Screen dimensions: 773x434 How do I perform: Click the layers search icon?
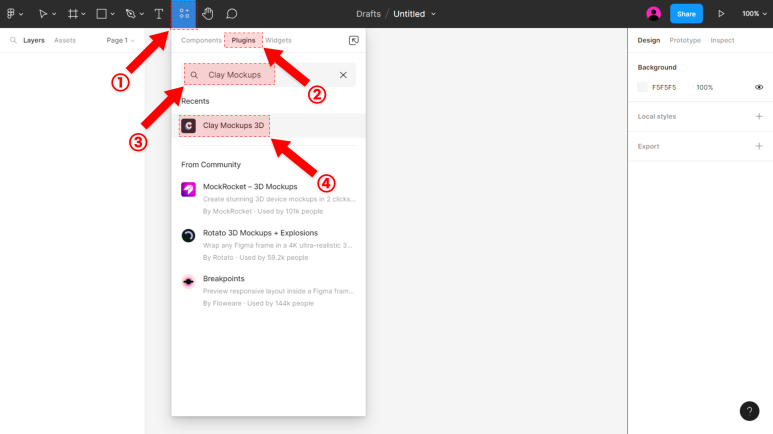(x=13, y=40)
